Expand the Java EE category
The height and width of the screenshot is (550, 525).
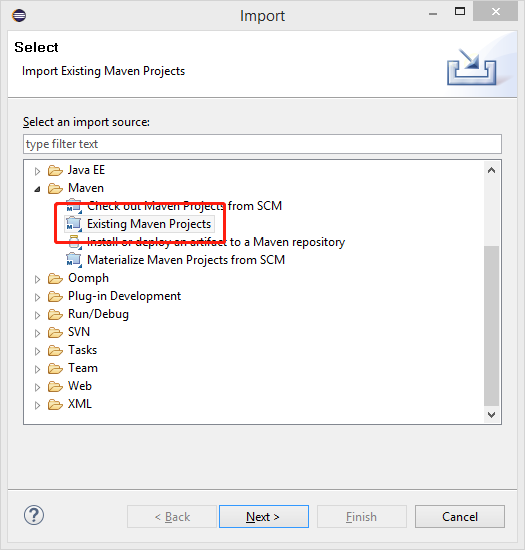tap(37, 171)
